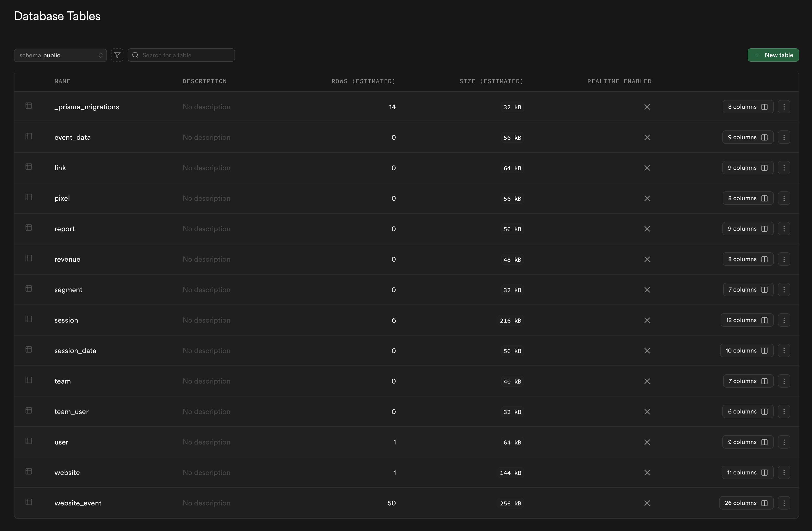Image resolution: width=812 pixels, height=531 pixels.
Task: Open three-dot menu for session row
Action: [x=784, y=320]
